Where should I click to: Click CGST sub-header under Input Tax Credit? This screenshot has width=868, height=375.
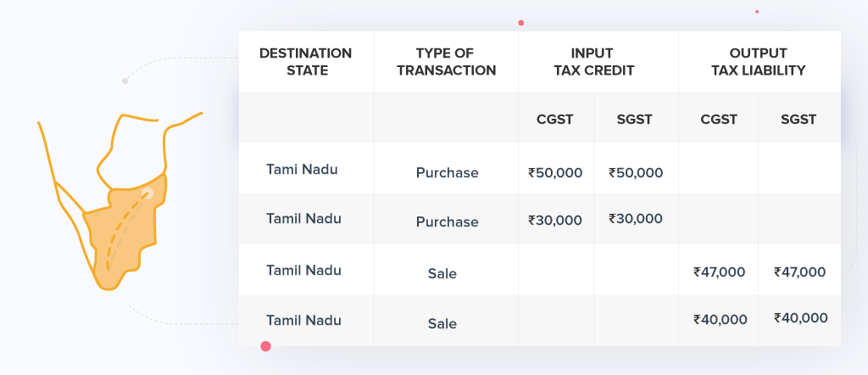pos(555,120)
